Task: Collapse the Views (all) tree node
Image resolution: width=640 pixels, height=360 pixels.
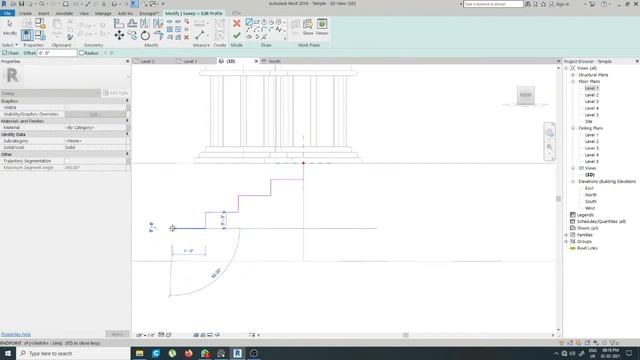Action: point(567,68)
